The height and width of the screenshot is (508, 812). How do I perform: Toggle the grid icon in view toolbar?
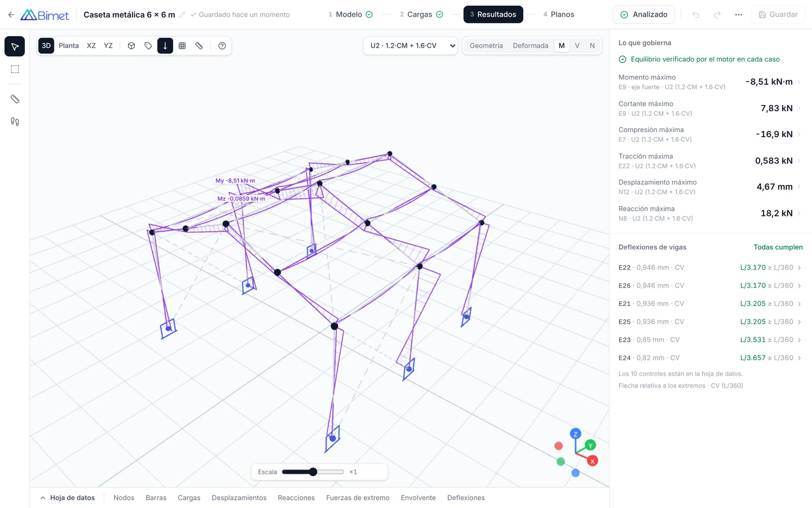[182, 46]
